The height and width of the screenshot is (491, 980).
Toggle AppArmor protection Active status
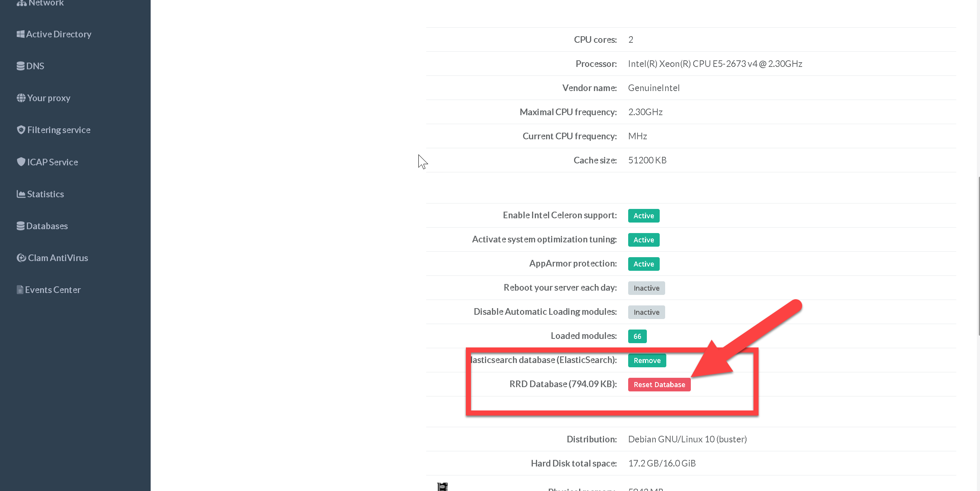click(643, 264)
